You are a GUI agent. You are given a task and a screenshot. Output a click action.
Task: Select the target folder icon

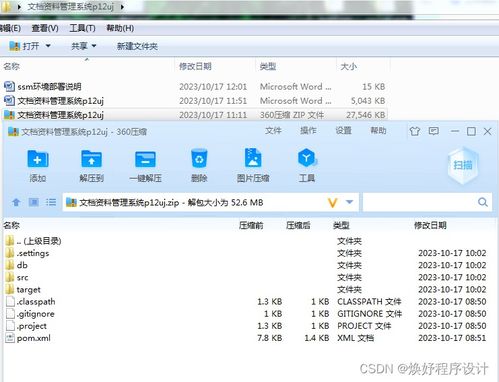pyautogui.click(x=10, y=289)
